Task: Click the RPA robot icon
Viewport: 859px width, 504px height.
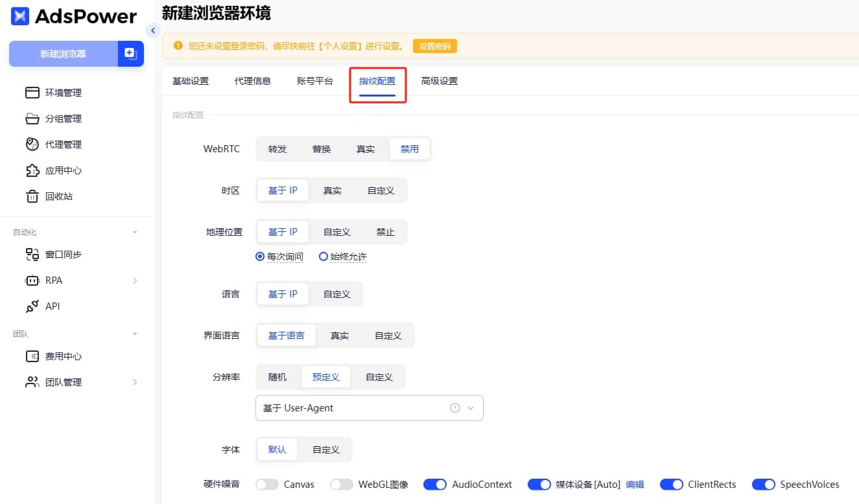Action: 32,281
